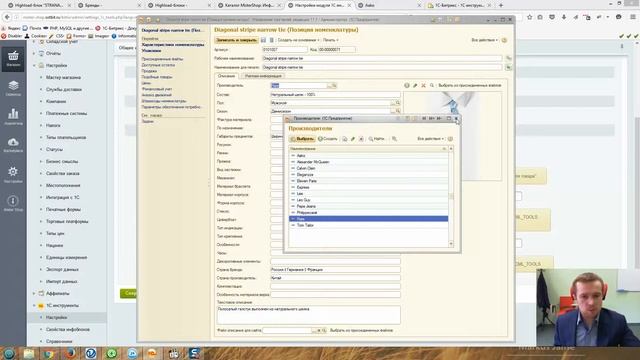Open Службы доставки in Bitrix menu
The height and width of the screenshot is (360, 640).
[64, 89]
